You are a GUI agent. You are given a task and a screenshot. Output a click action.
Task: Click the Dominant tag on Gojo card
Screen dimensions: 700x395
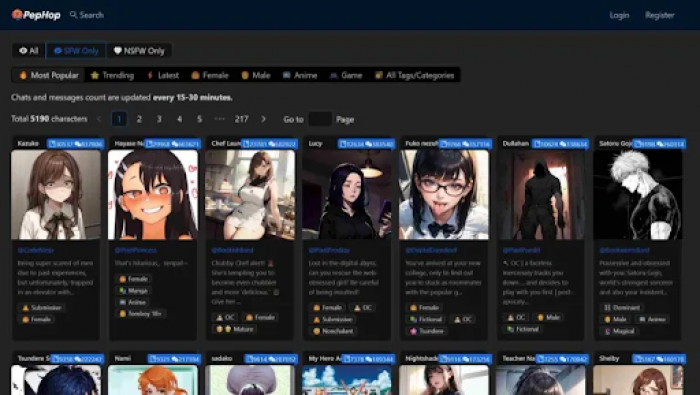622,308
